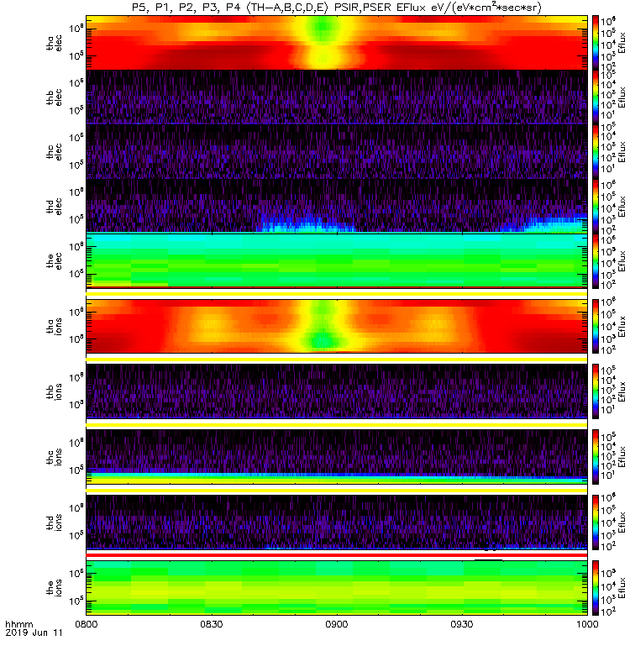Click the plot title mentioning PSIR,PSER EFlux
Screen dimensions: 630x672
pos(337,8)
